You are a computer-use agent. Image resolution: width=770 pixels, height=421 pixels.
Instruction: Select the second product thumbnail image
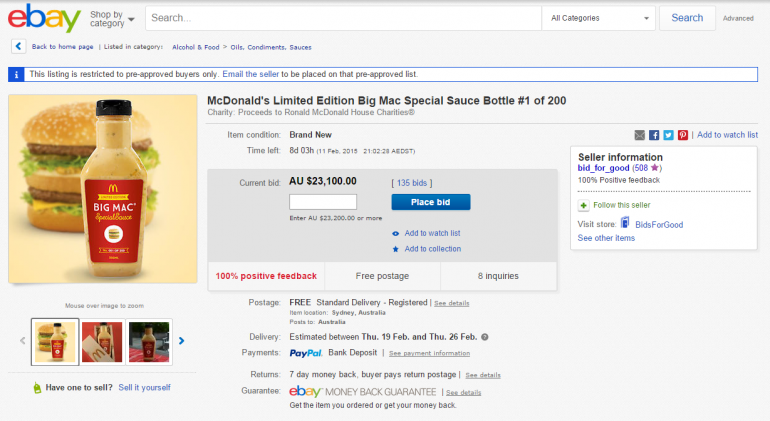click(x=101, y=341)
